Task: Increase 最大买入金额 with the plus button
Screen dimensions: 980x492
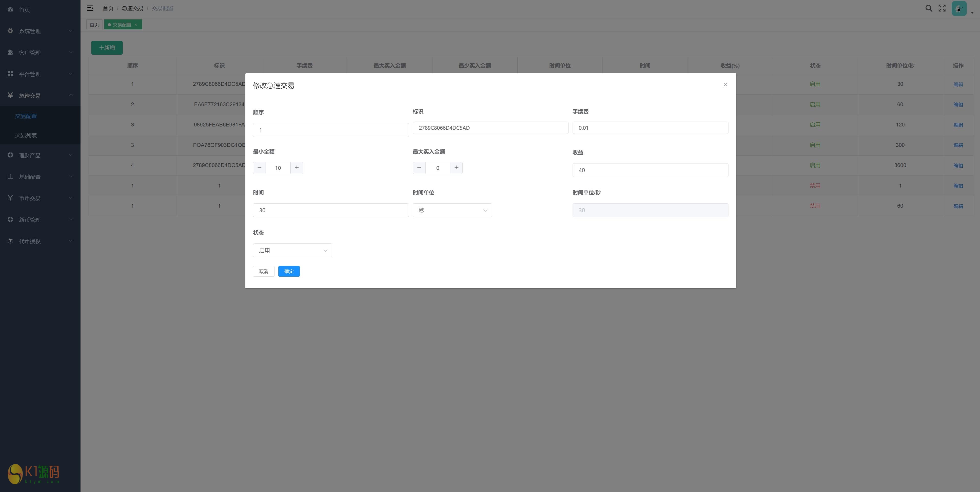Action: (x=456, y=168)
